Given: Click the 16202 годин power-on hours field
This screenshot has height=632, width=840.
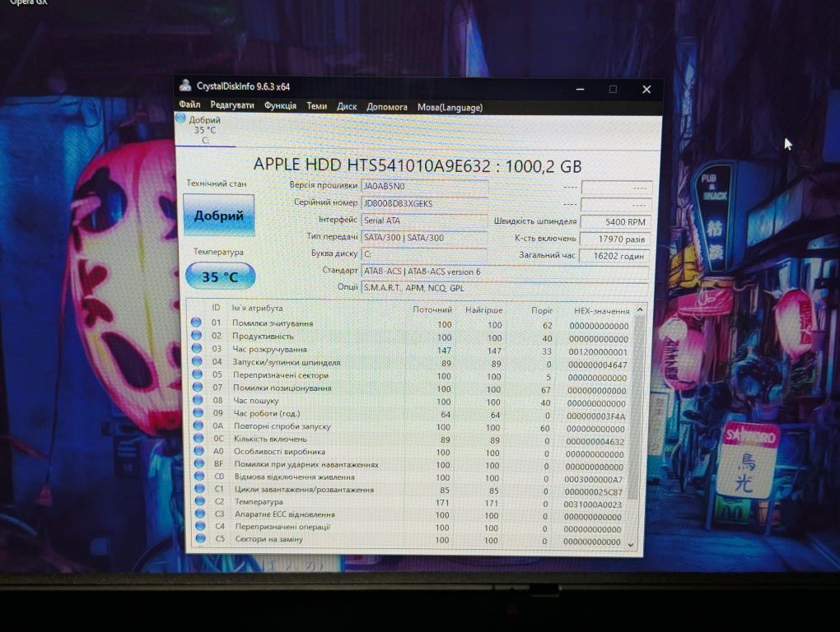Looking at the screenshot, I should 615,256.
